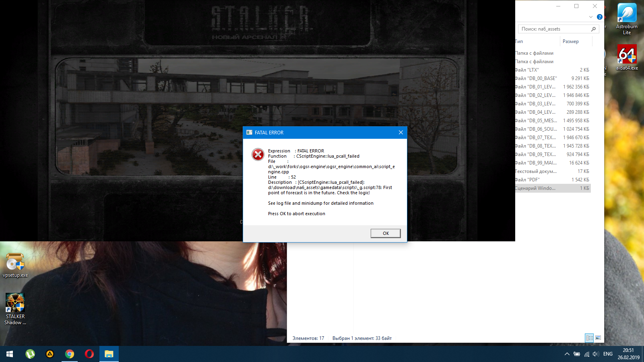Open the Wi-Fi network tray icon
This screenshot has height=362, width=644.
point(587,354)
